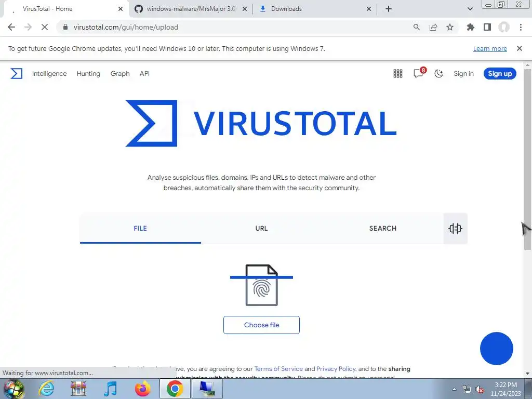The image size is (532, 399).
Task: Launch Firefox from the taskbar
Action: coord(142,389)
